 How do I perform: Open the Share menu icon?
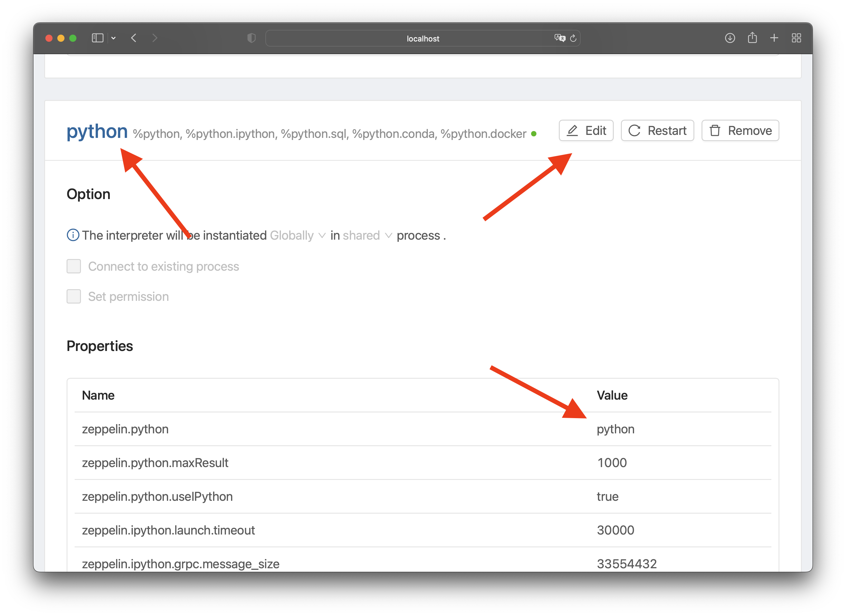752,38
